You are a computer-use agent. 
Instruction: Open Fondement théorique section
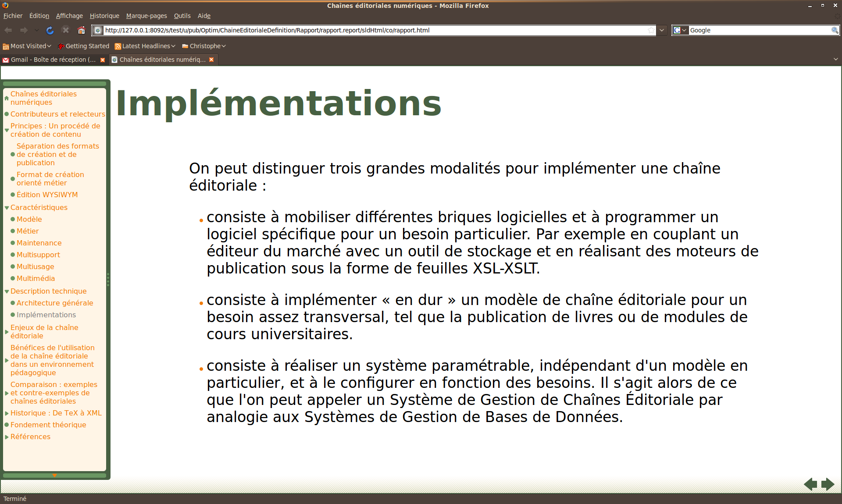(48, 425)
